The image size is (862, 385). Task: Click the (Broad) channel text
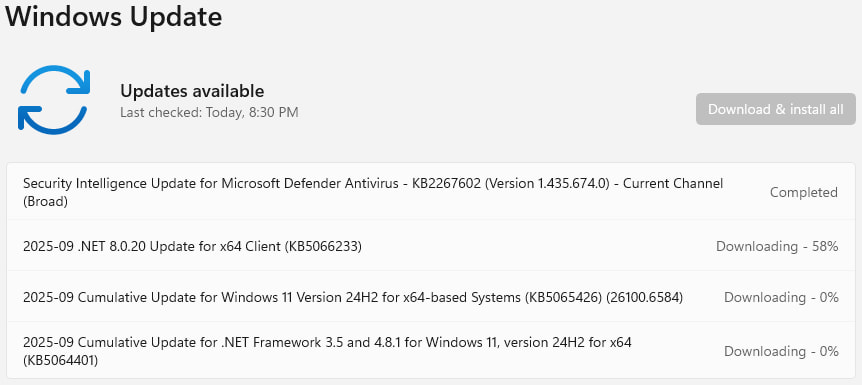click(x=45, y=202)
